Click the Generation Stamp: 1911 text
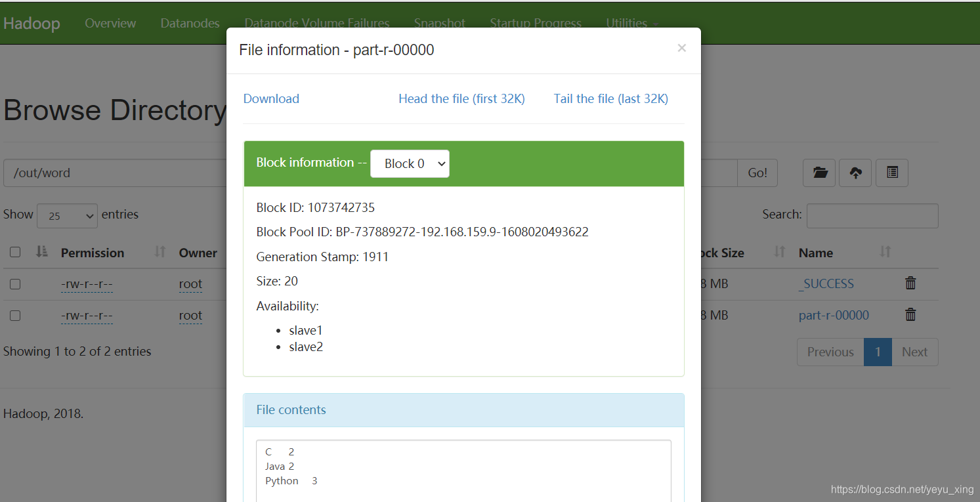 coord(322,257)
